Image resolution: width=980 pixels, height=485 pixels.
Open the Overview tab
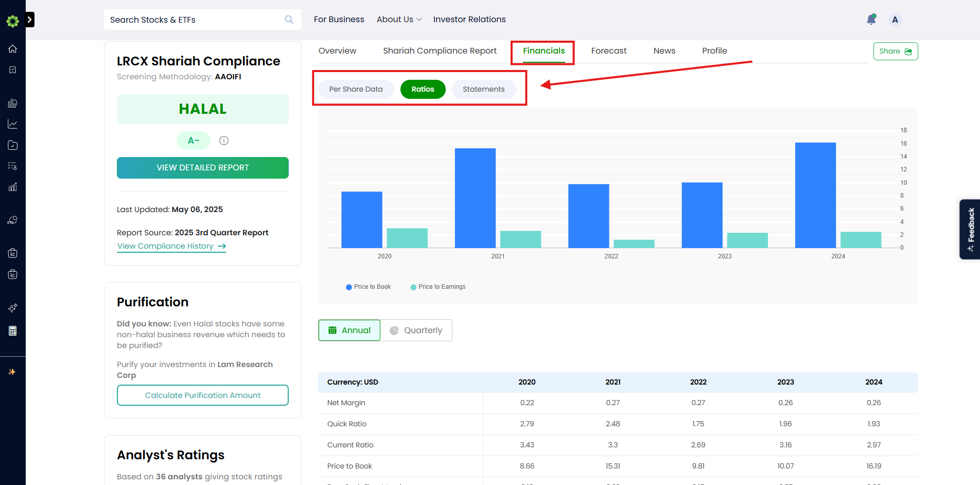pos(338,51)
